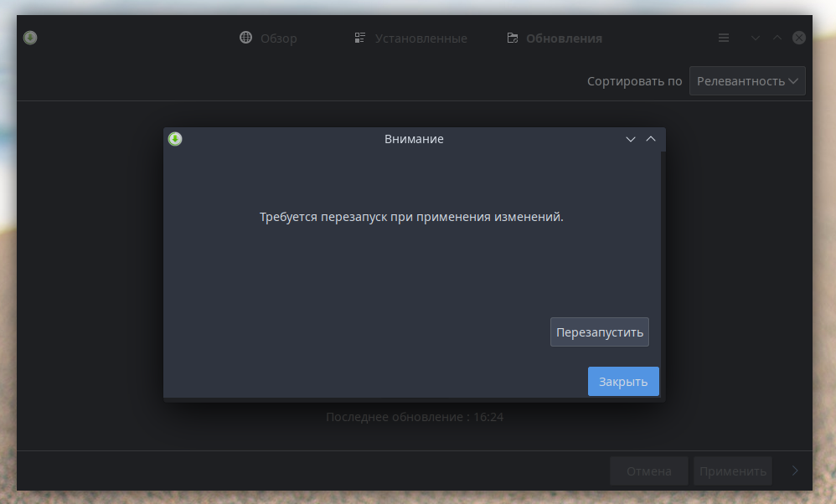Click the Применить button at the bottom
836x504 pixels.
(x=733, y=471)
